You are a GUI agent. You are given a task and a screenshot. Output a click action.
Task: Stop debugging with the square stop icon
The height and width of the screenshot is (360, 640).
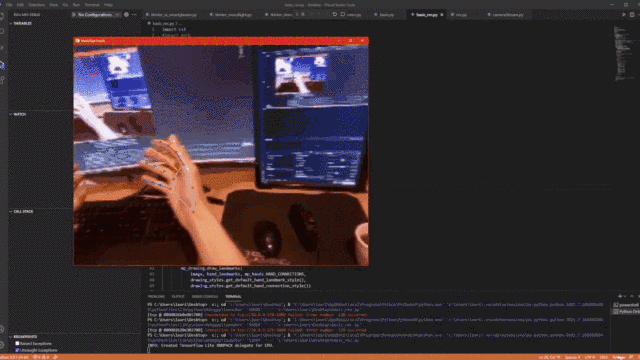pyautogui.click(x=342, y=14)
